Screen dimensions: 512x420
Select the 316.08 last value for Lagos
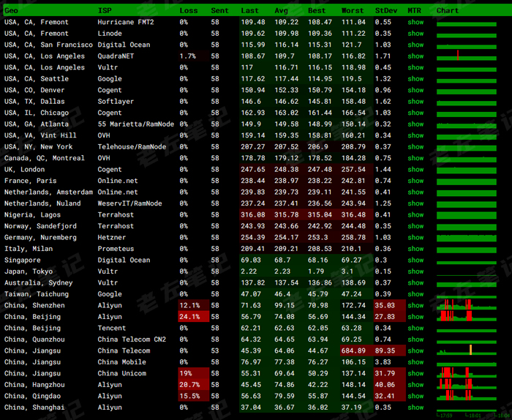[256, 214]
